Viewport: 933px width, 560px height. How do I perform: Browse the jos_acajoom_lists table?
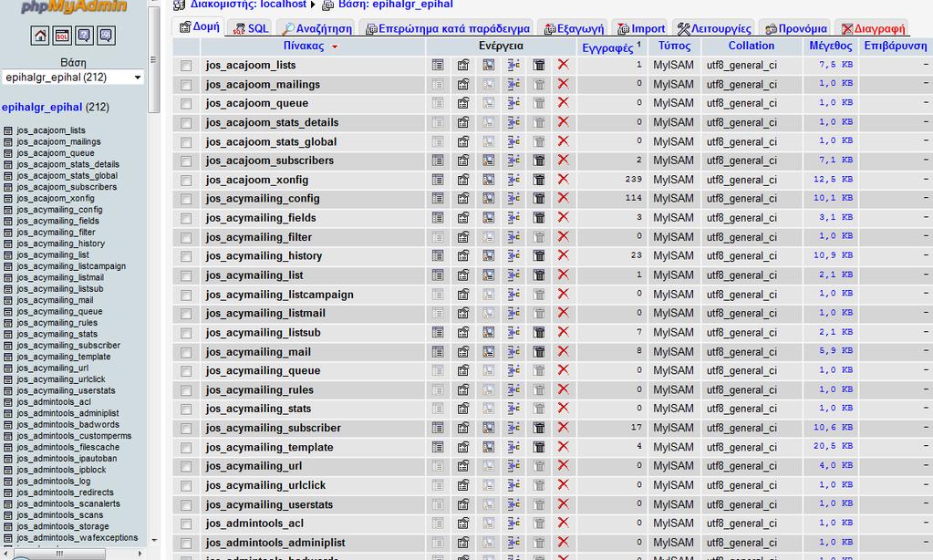438,65
